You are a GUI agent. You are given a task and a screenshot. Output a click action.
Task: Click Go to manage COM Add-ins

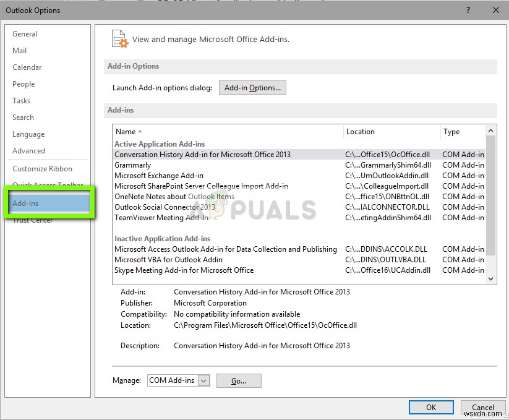239,380
